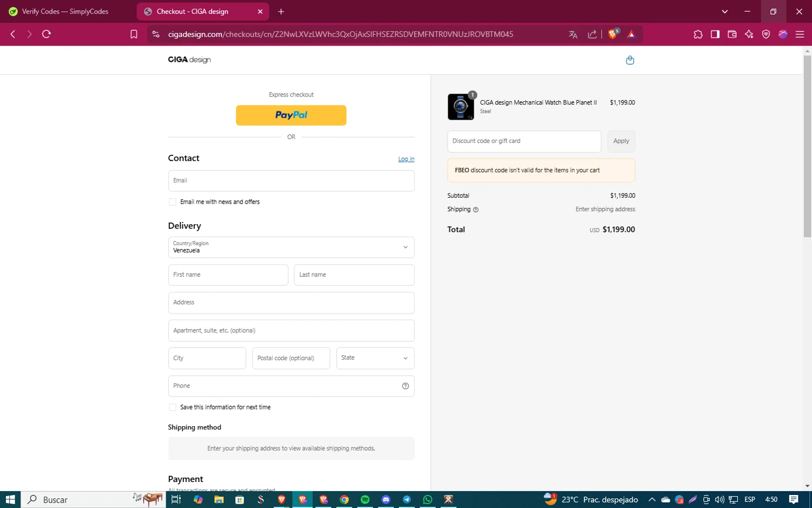Open a new browser tab
This screenshot has height=508, width=812.
tap(281, 11)
